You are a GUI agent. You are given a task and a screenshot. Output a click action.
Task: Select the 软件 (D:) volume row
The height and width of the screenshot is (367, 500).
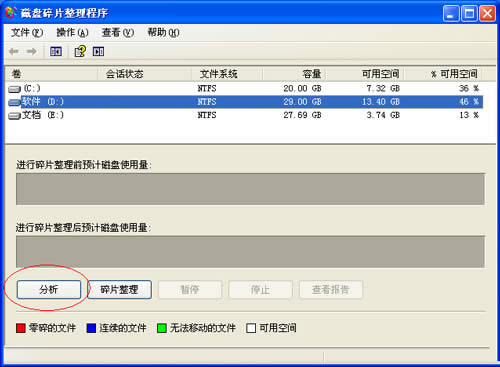click(245, 102)
